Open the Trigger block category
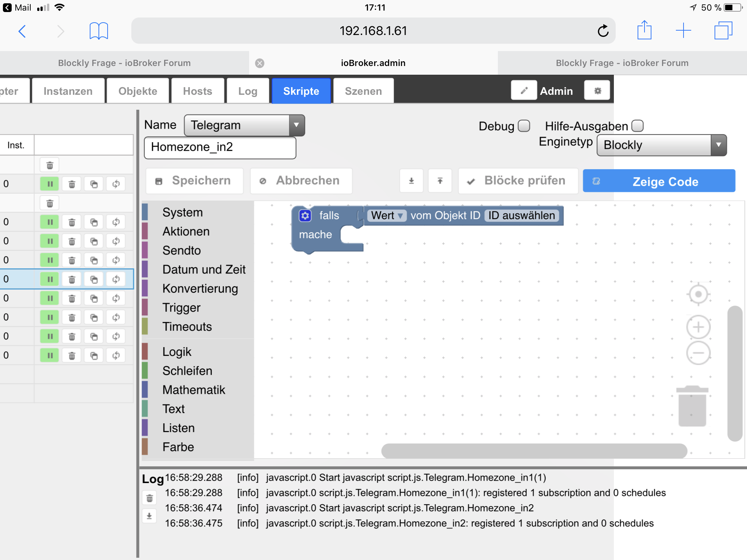 pyautogui.click(x=181, y=308)
